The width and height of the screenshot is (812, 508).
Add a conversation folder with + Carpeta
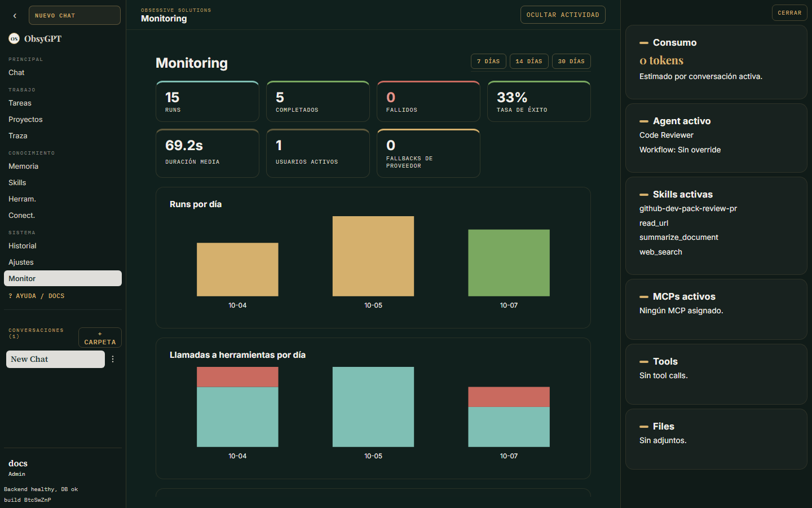click(100, 338)
